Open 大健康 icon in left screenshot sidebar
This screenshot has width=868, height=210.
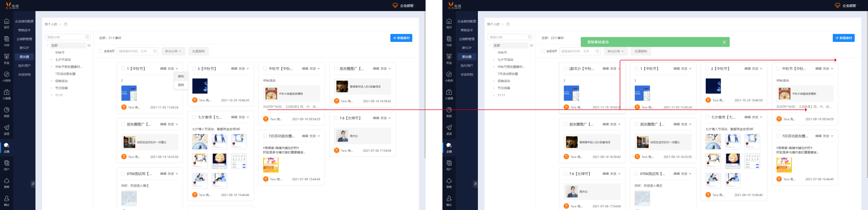coord(6,92)
